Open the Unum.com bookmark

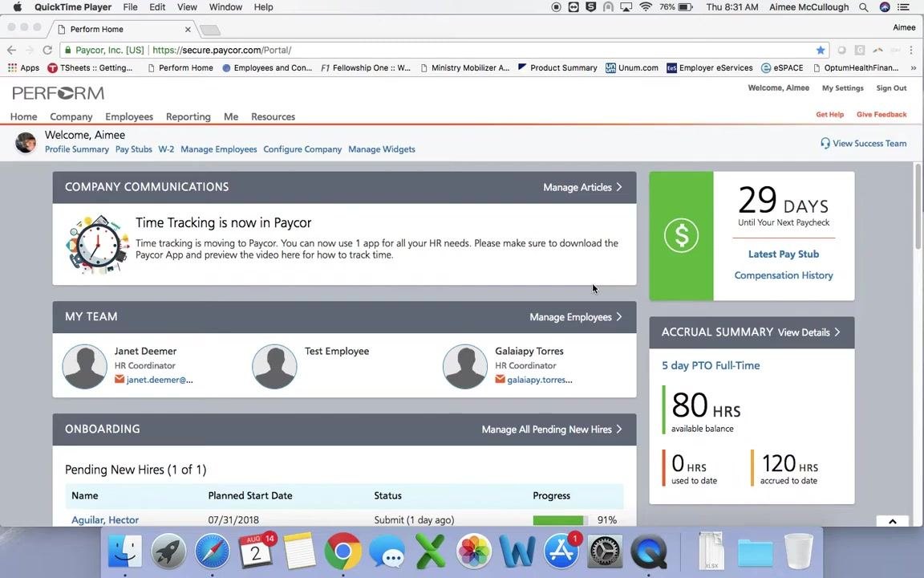pos(632,67)
